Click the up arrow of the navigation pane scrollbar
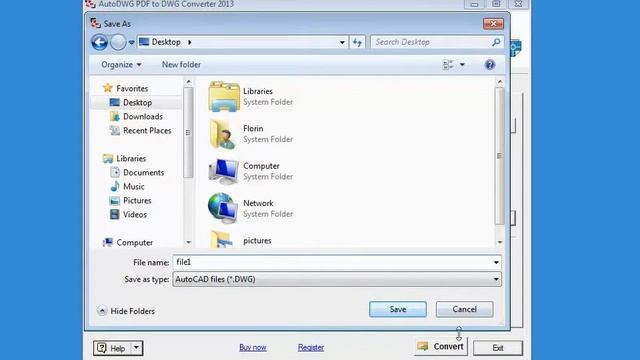The height and width of the screenshot is (360, 640). pyautogui.click(x=188, y=82)
